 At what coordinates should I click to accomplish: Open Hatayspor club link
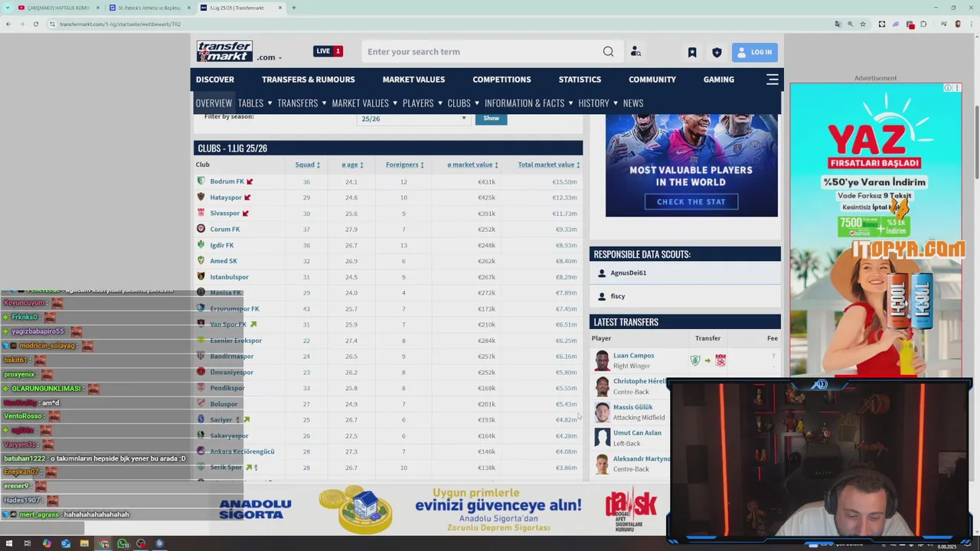pyautogui.click(x=225, y=197)
